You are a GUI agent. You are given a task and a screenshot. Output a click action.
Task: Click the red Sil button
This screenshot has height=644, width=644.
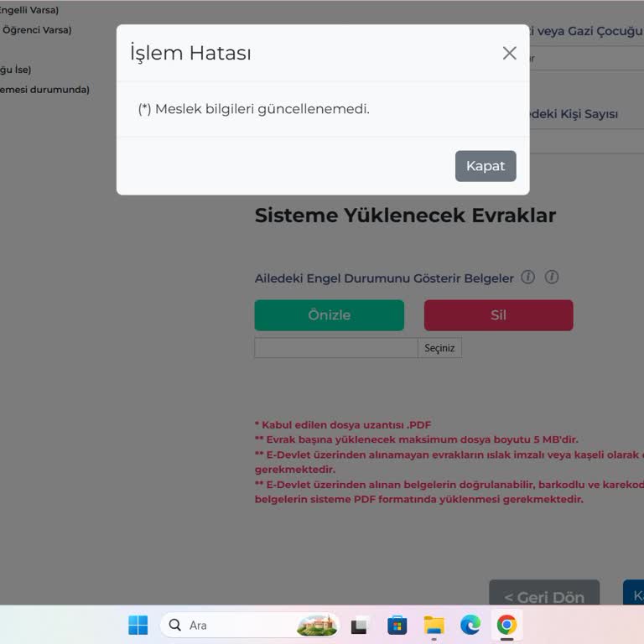[x=498, y=315]
